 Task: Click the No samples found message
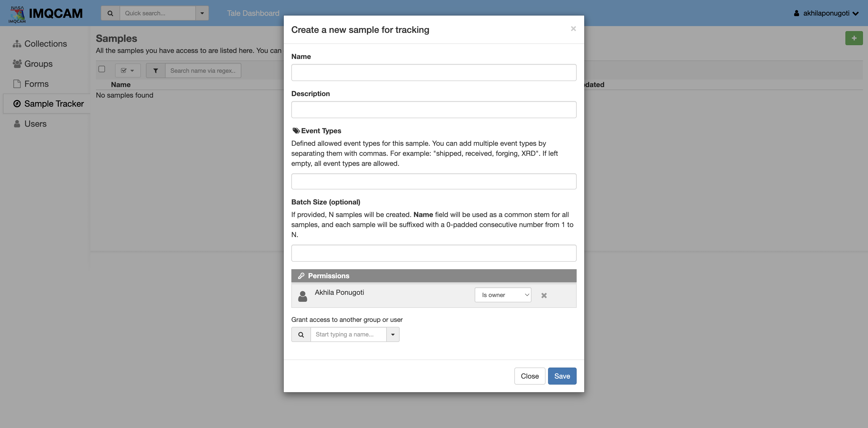pos(124,95)
